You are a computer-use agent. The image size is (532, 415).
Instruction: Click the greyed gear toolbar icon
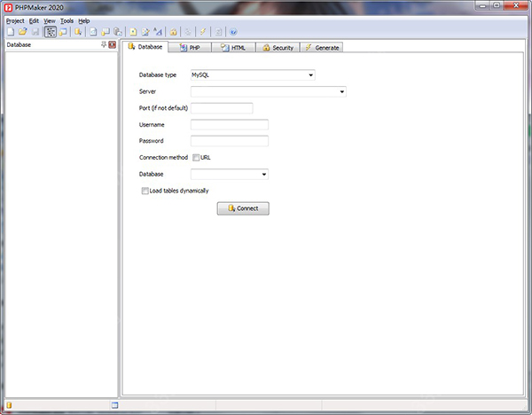pyautogui.click(x=188, y=32)
